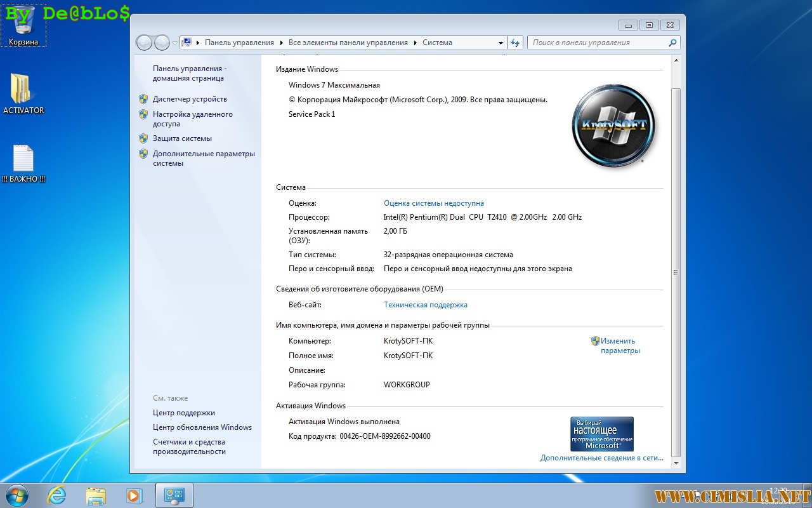Open the ACTIVATOR folder on desktop
The width and height of the screenshot is (812, 508).
pos(23,94)
